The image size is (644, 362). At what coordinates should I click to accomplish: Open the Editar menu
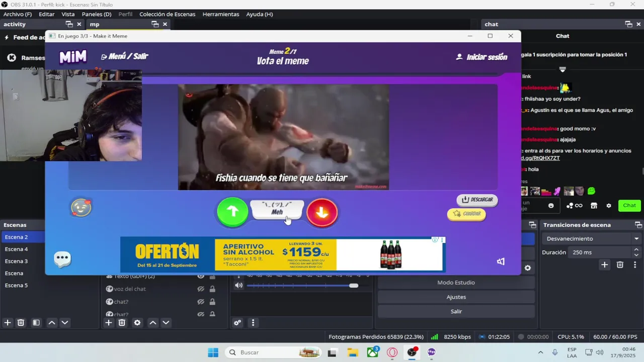[46, 14]
